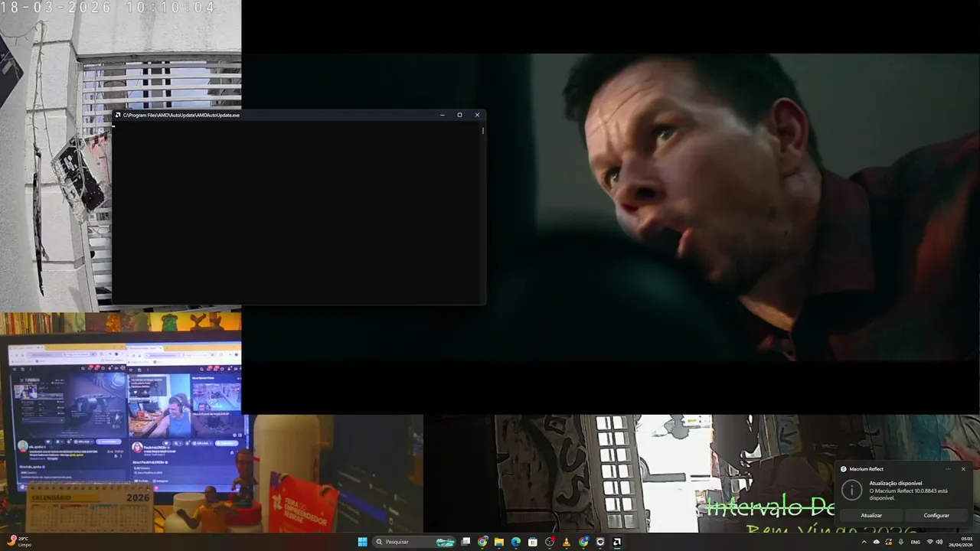The width and height of the screenshot is (980, 551).
Task: Click the Pesquisar search box in taskbar
Action: pos(416,542)
